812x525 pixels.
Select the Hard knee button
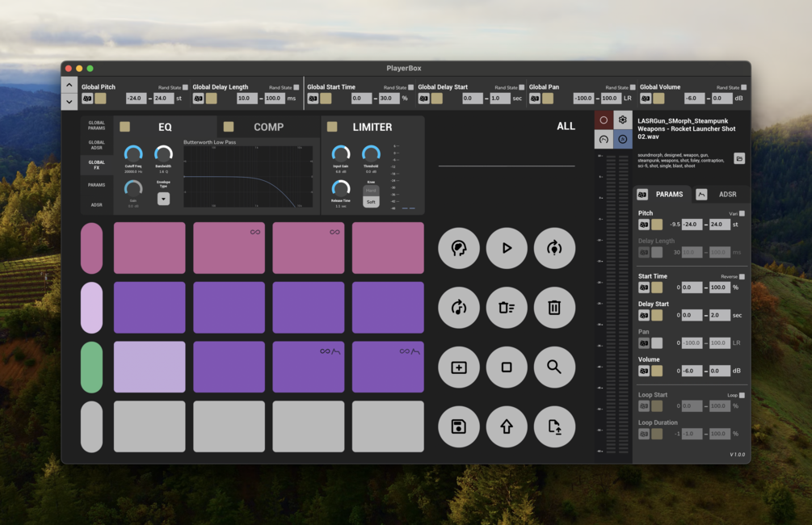[371, 191]
